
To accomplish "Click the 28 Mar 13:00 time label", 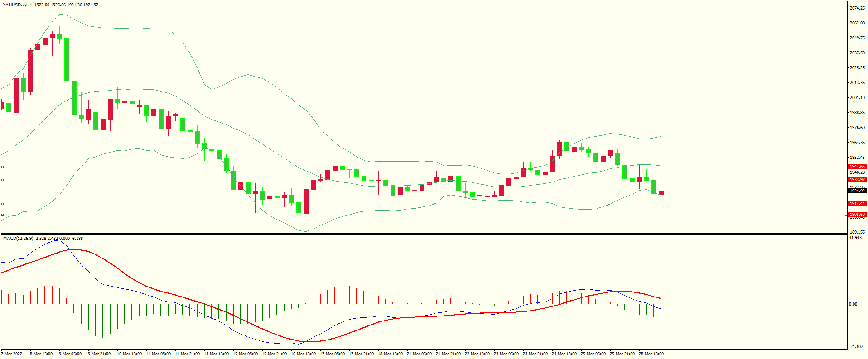I will [651, 354].
